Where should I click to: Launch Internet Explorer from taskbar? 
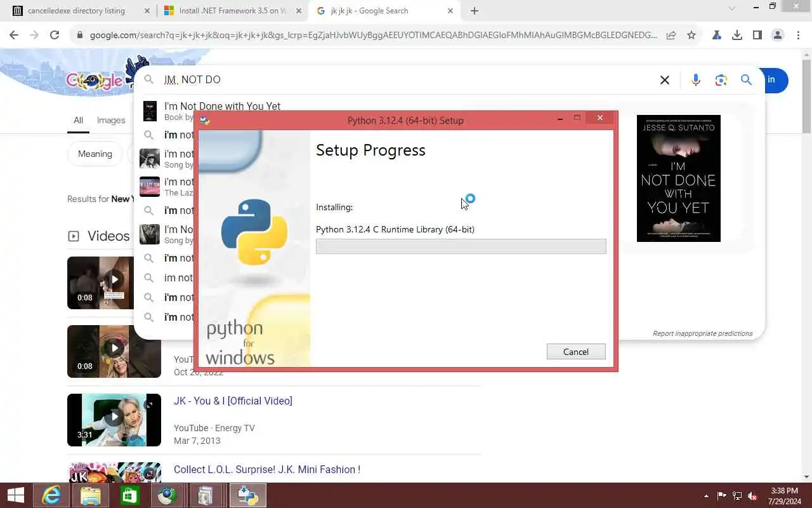click(51, 495)
